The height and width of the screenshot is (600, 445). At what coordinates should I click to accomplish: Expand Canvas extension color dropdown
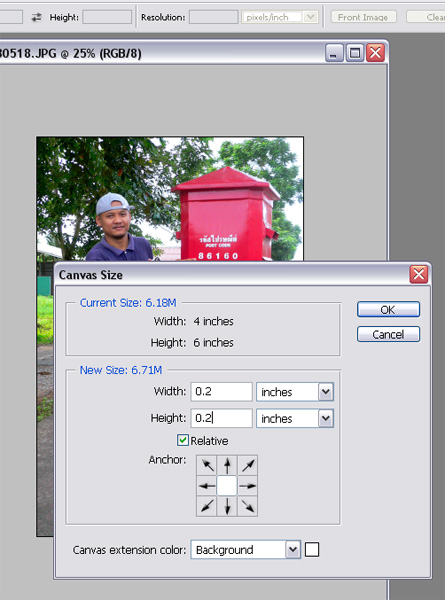coord(293,550)
